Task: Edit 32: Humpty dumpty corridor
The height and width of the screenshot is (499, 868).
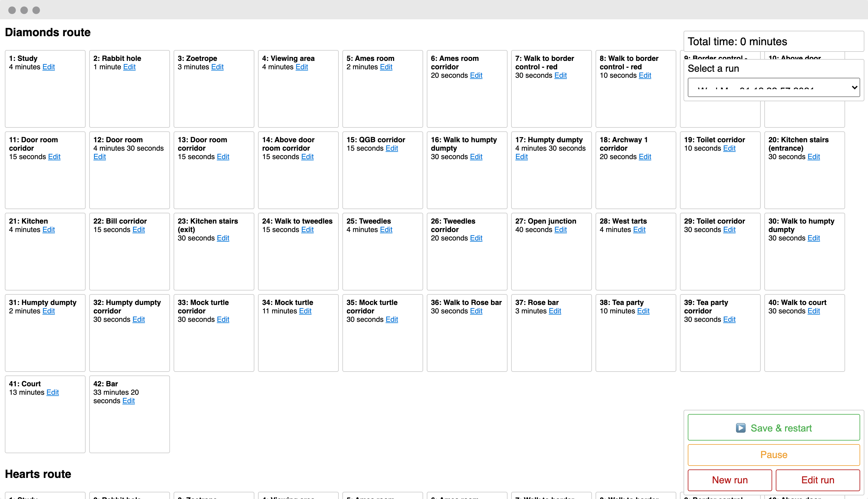Action: click(138, 319)
